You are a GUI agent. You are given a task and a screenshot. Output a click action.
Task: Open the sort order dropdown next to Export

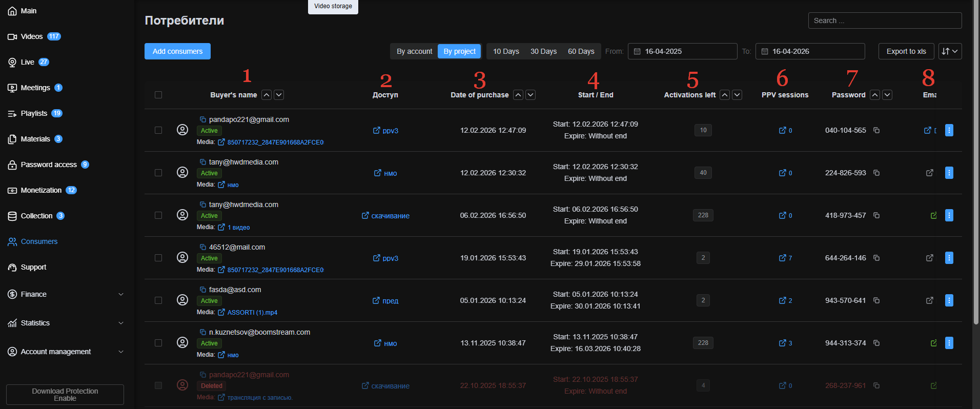[x=950, y=51]
